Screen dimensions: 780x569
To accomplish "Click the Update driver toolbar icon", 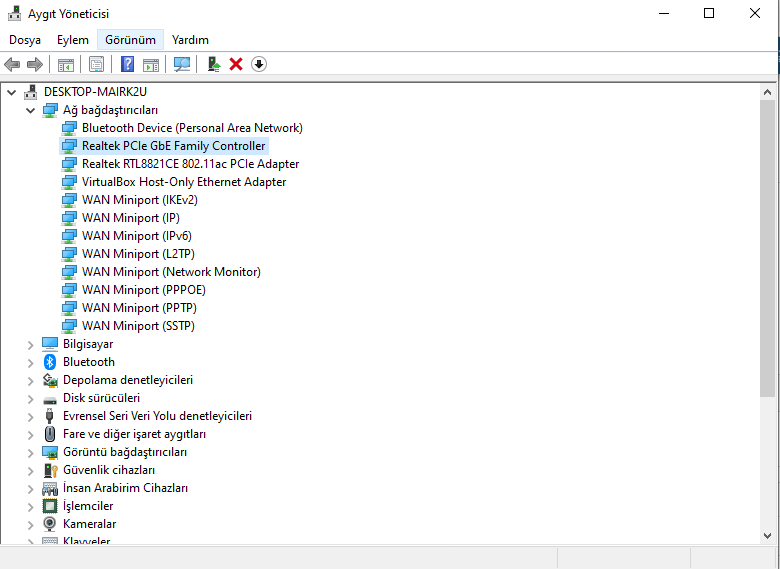I will click(x=214, y=64).
